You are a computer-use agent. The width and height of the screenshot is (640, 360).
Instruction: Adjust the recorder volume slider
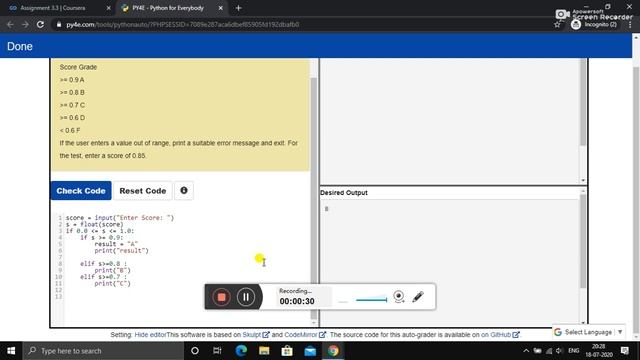point(371,300)
